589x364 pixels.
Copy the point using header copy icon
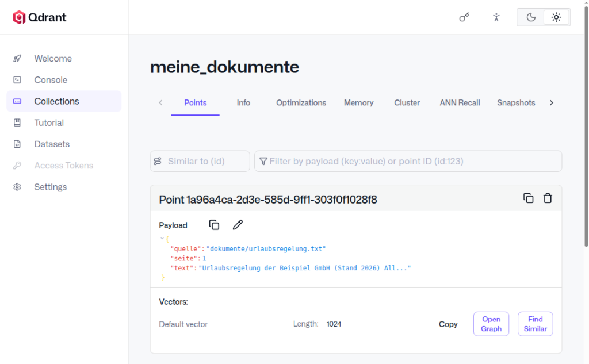coord(528,198)
